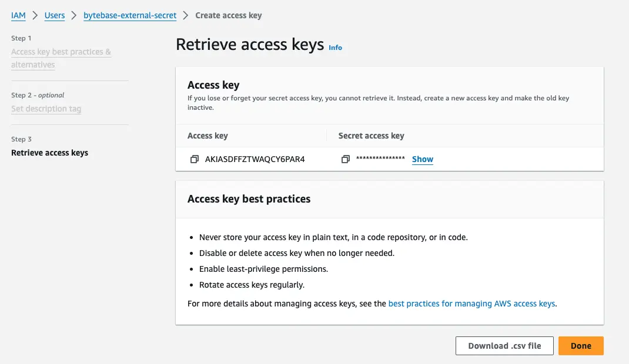The height and width of the screenshot is (364, 629).
Task: Click chevron after Users breadcrumb
Action: click(74, 16)
